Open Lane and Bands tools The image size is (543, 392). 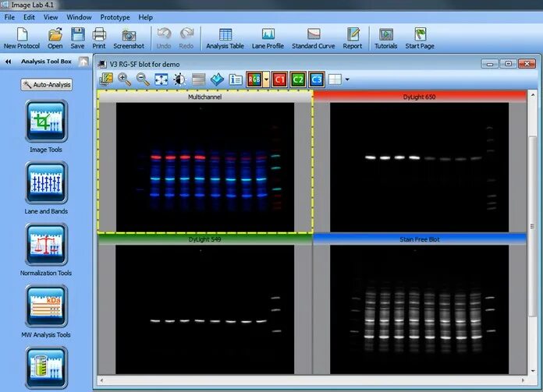coord(46,182)
